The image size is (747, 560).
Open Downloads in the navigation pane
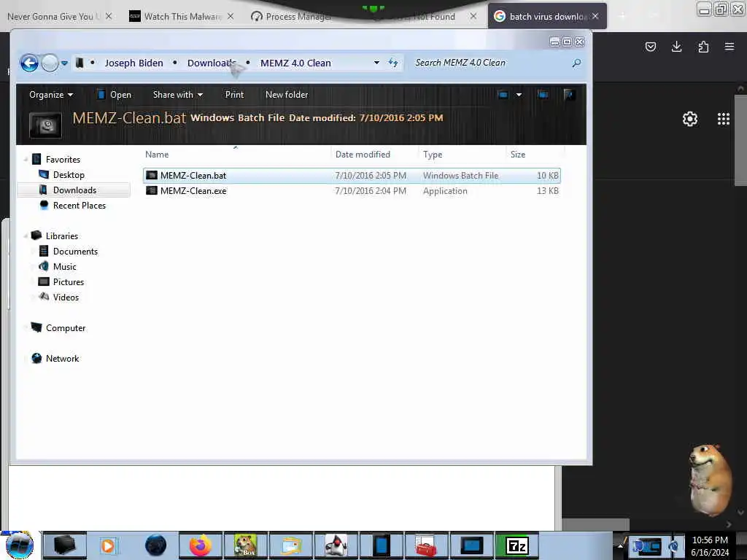coord(75,190)
